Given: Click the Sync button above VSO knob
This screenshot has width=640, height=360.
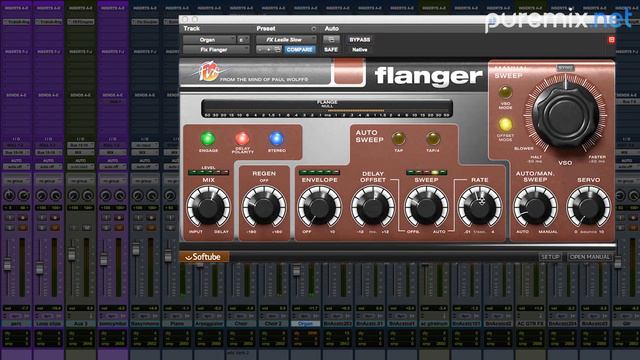Looking at the screenshot, I should coord(565,68).
